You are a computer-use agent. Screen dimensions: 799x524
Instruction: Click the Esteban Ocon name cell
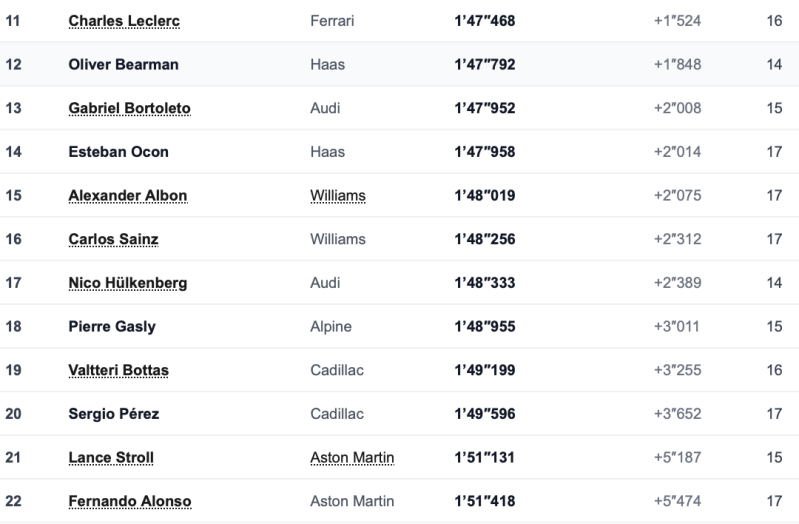point(118,152)
